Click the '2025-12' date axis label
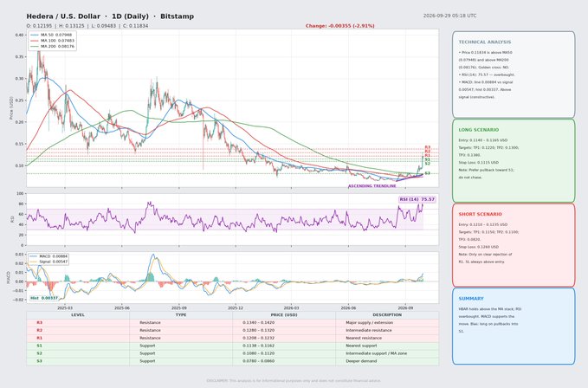588x388 pixels. (236, 307)
